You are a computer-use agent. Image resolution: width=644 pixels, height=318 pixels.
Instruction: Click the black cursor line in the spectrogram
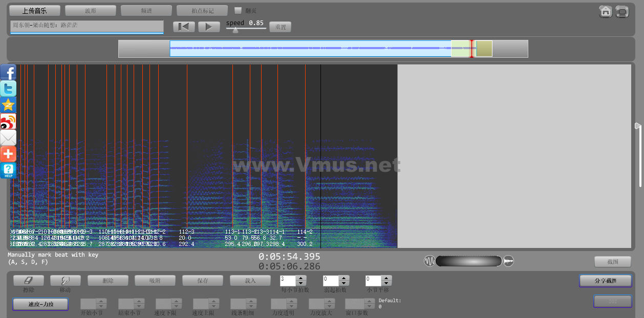click(321, 156)
